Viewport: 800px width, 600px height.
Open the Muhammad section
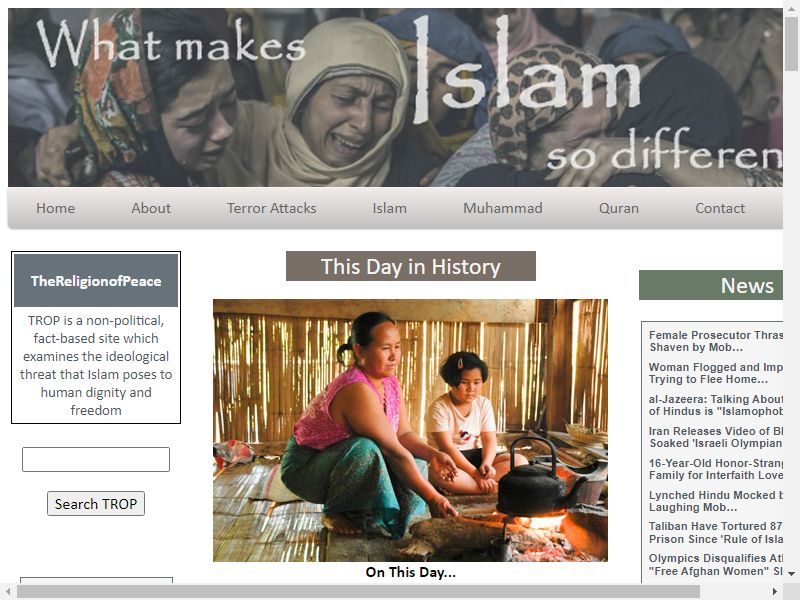point(503,208)
